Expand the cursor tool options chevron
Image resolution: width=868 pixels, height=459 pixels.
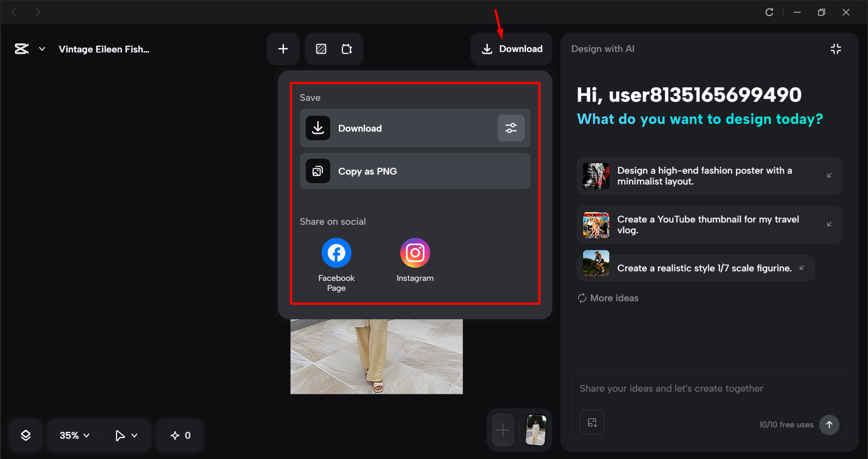point(134,435)
